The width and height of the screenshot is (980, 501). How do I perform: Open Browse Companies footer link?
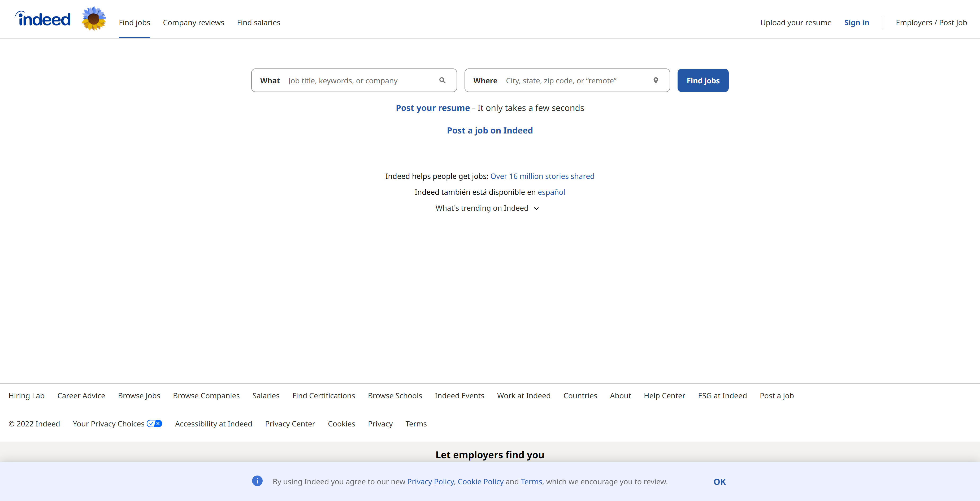[206, 396]
